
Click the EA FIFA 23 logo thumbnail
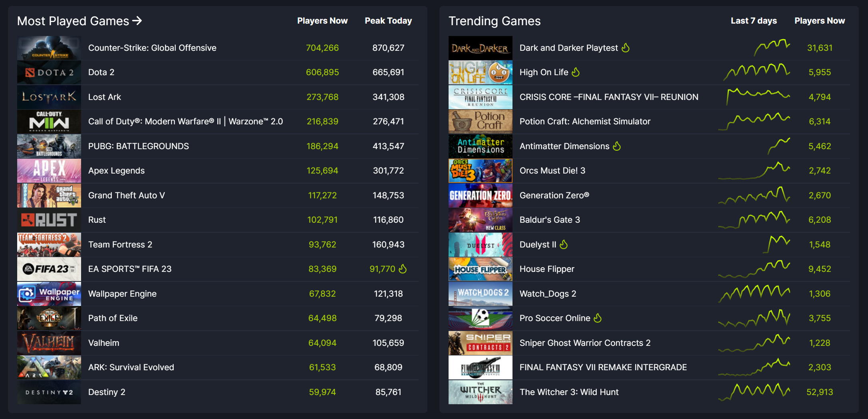pos(49,269)
